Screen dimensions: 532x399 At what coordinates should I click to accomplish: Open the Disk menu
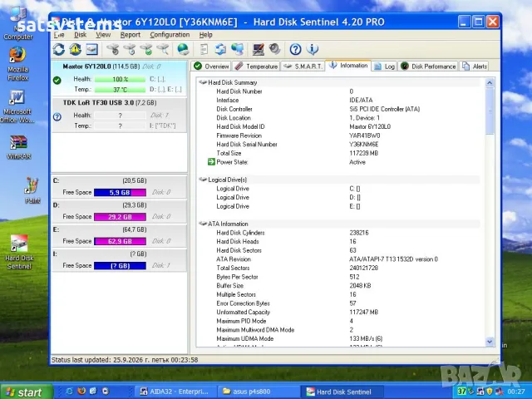81,35
